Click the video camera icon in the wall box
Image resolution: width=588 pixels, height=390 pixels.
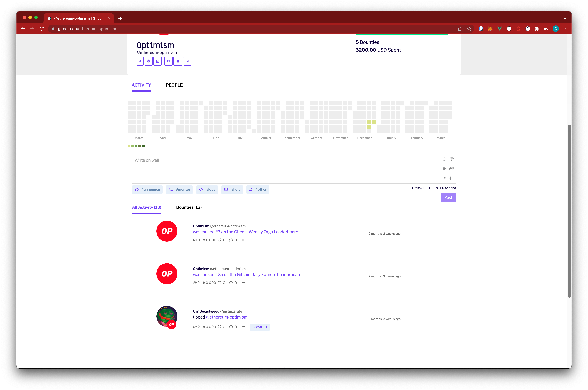click(x=444, y=169)
